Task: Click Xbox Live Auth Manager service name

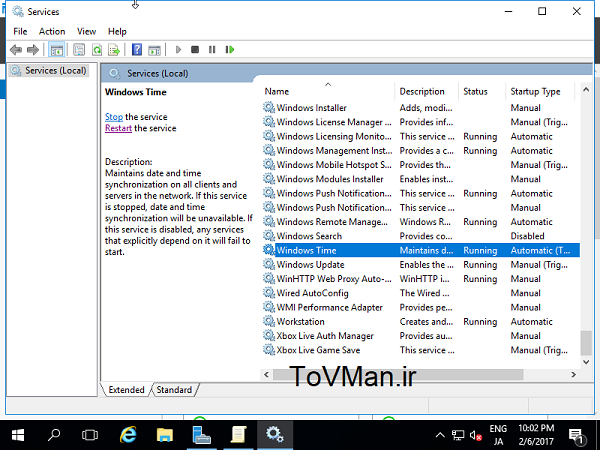Action: click(325, 336)
